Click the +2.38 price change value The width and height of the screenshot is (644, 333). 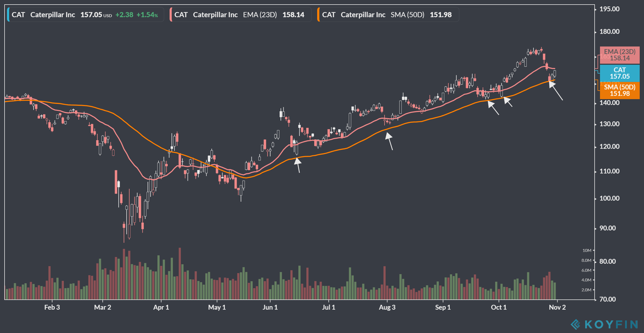[124, 15]
